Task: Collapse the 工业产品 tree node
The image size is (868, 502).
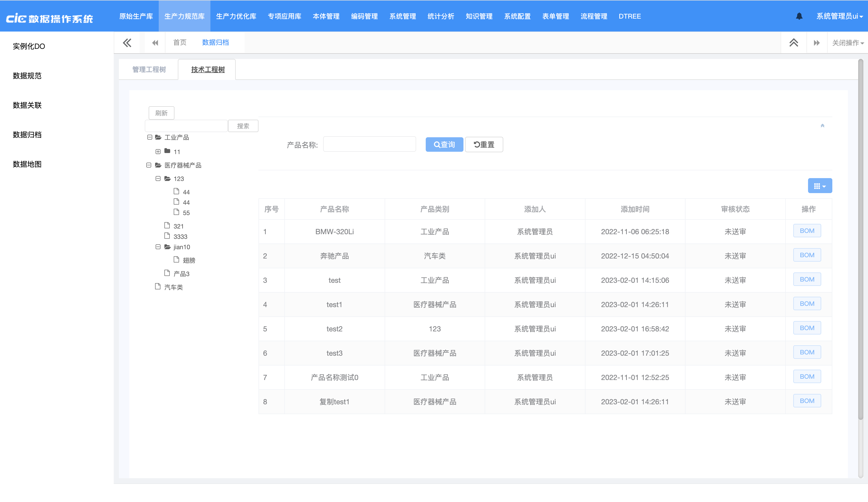Action: (x=149, y=137)
